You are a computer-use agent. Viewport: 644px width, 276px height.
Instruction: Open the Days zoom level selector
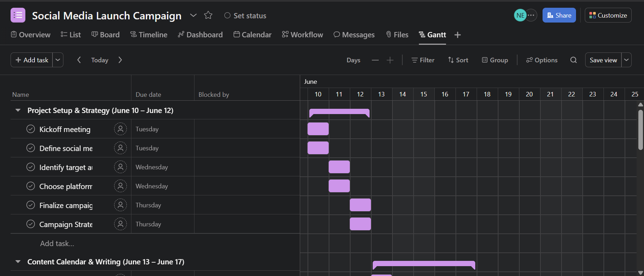353,60
